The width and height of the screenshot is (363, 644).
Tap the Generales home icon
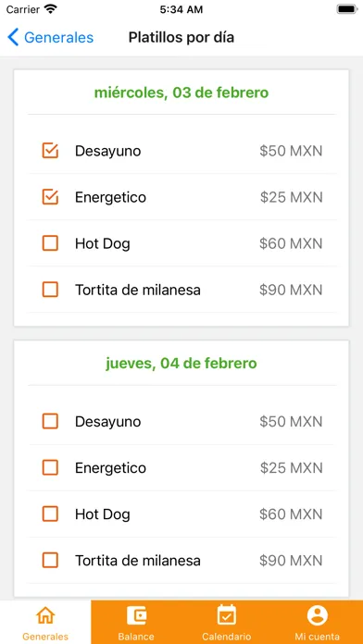coord(45,615)
